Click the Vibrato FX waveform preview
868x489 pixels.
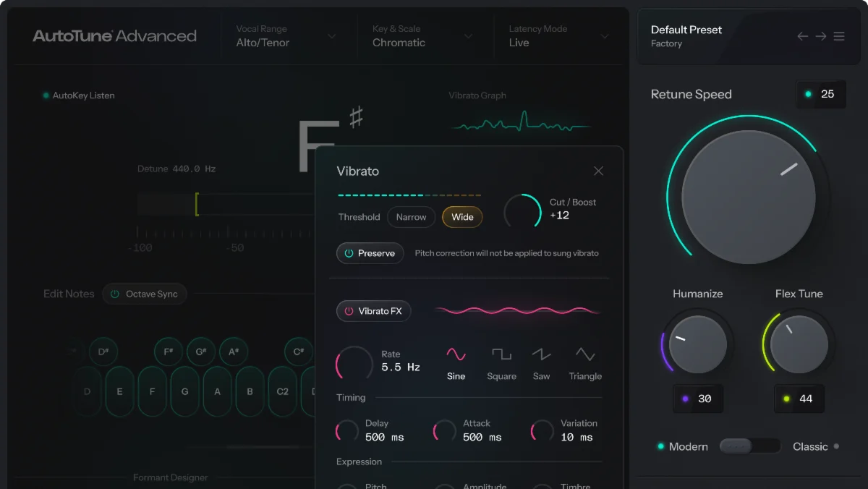(519, 310)
